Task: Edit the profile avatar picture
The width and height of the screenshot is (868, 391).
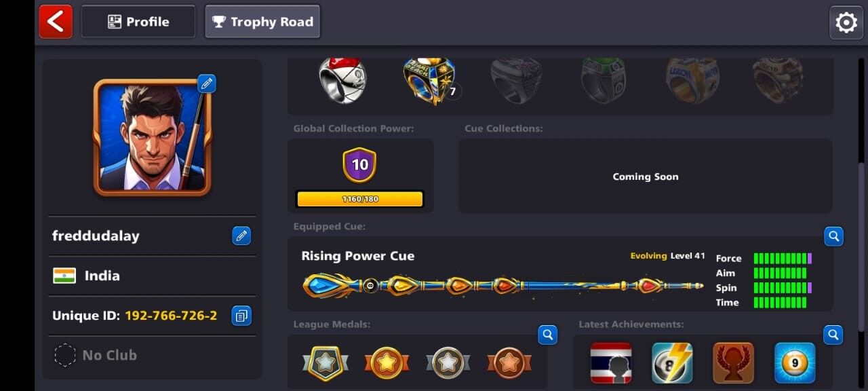Action: [207, 83]
